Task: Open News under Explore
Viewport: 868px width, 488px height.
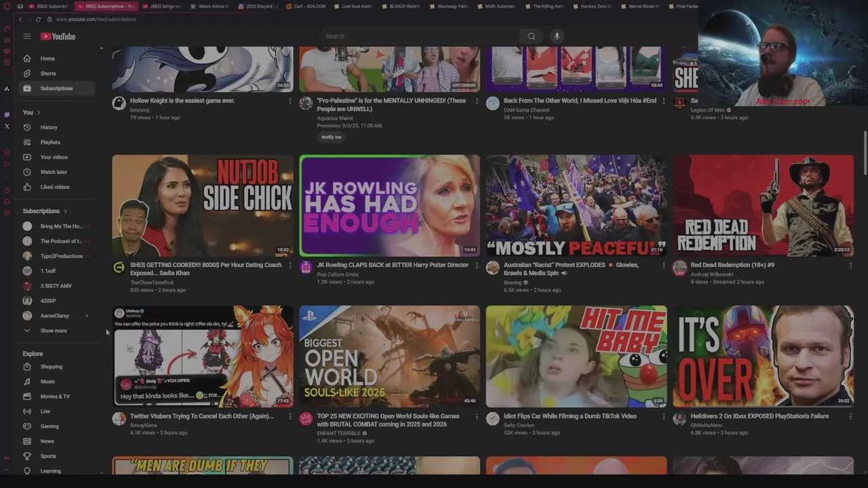Action: [57, 441]
